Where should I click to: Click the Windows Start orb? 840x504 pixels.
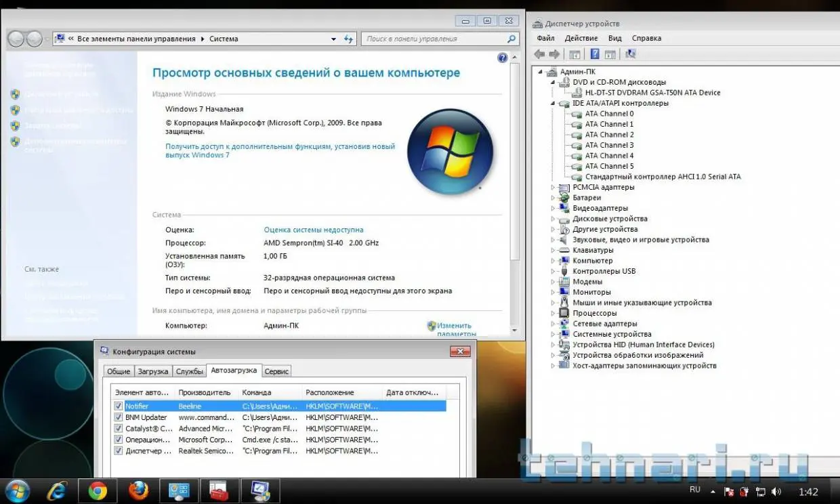pyautogui.click(x=17, y=490)
